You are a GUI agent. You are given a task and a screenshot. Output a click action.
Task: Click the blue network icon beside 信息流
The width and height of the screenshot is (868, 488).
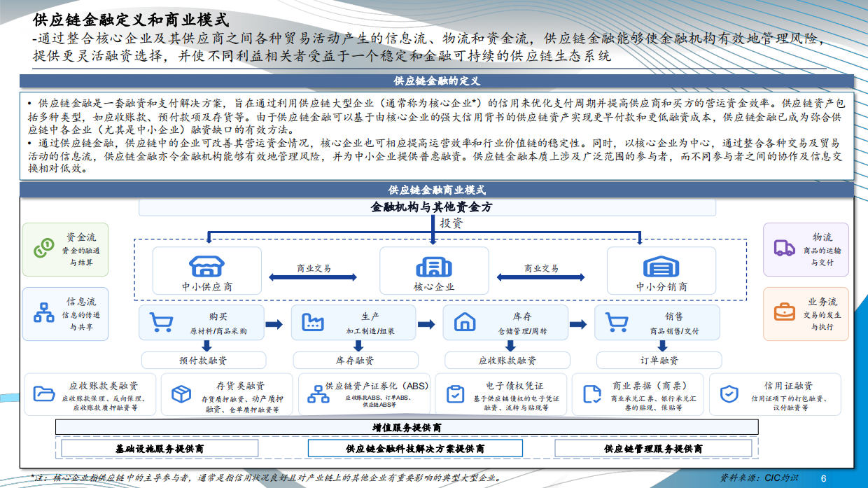pos(43,313)
